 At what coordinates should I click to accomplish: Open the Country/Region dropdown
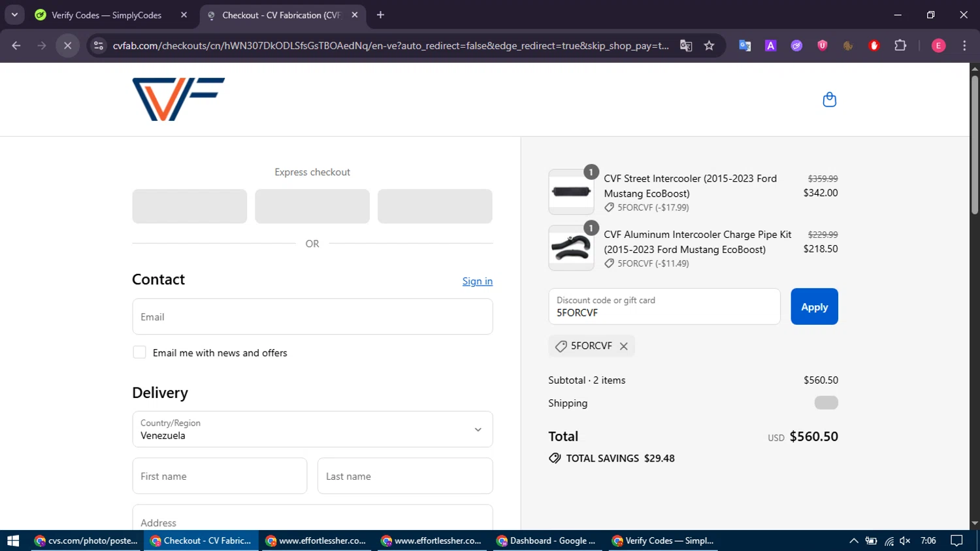pyautogui.click(x=312, y=429)
